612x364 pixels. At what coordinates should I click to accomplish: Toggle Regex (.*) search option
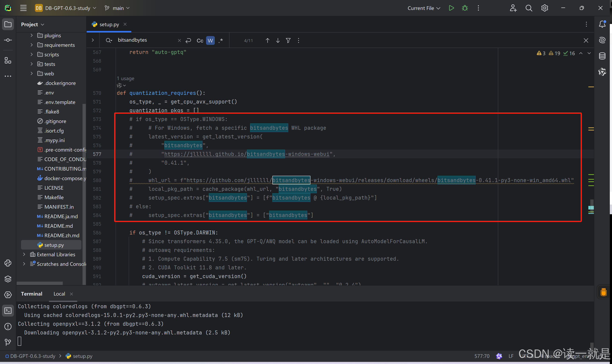[221, 40]
